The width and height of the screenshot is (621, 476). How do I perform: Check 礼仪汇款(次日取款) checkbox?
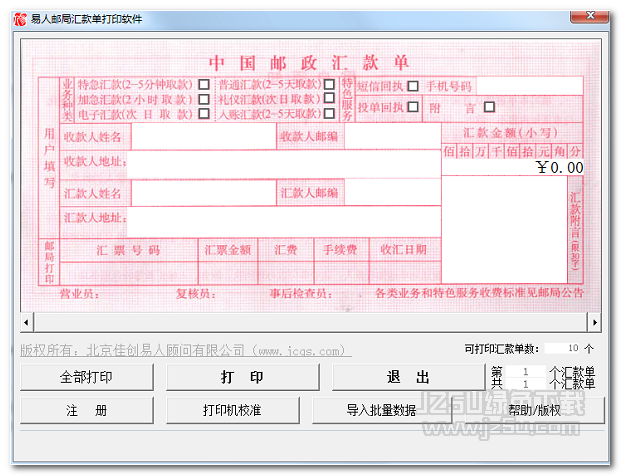(x=329, y=98)
